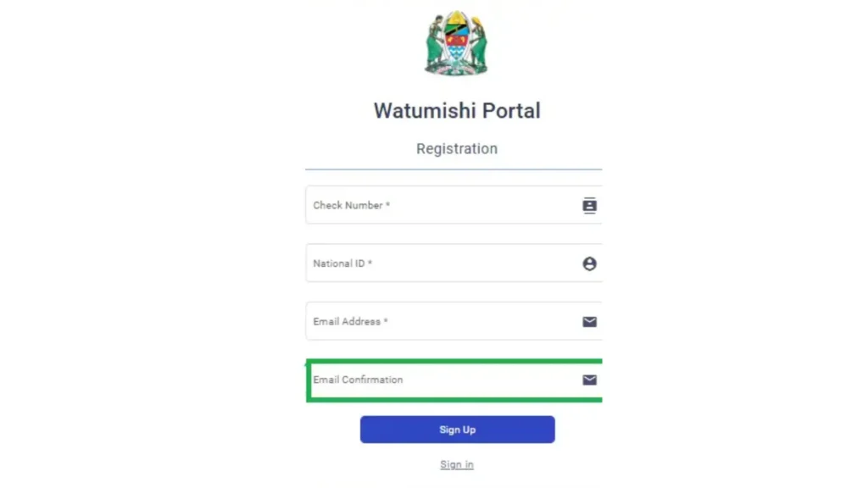Click the Registration subtitle text

point(457,149)
